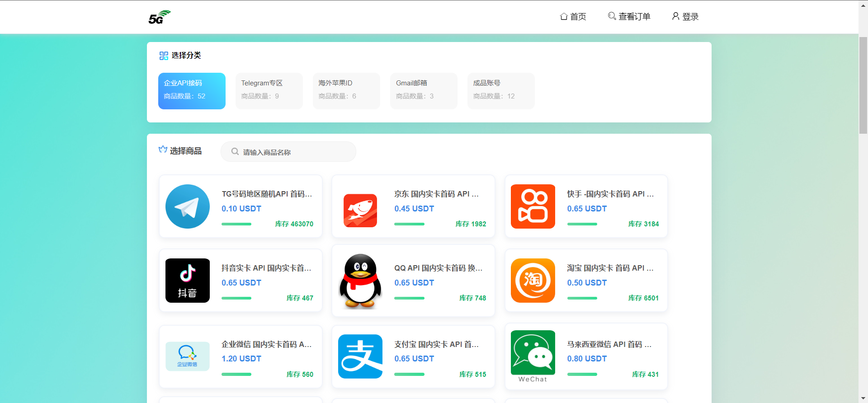Go to 登录 login page
Viewport: 868px width, 403px height.
[685, 17]
